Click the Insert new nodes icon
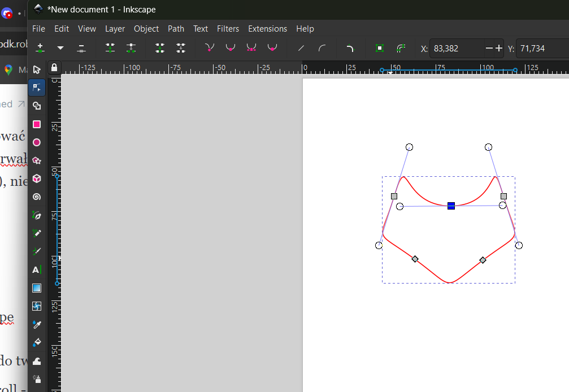The width and height of the screenshot is (569, 392). tap(40, 48)
